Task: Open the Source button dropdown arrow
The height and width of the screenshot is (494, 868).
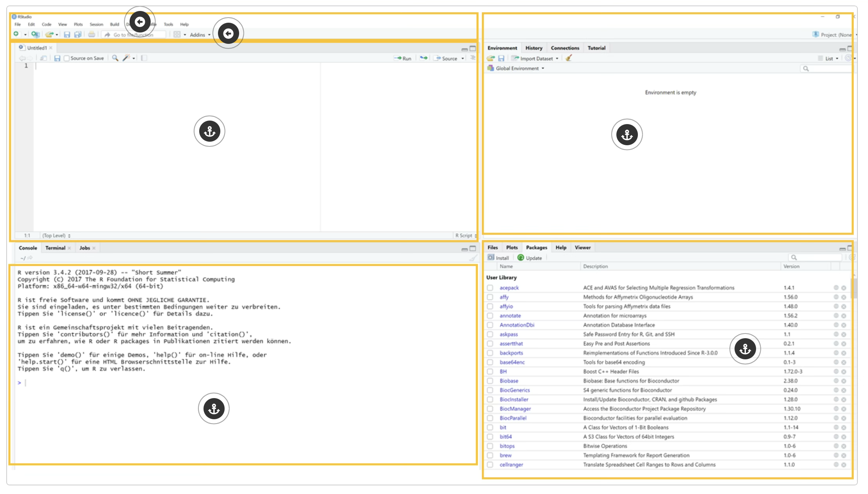Action: pyautogui.click(x=463, y=58)
